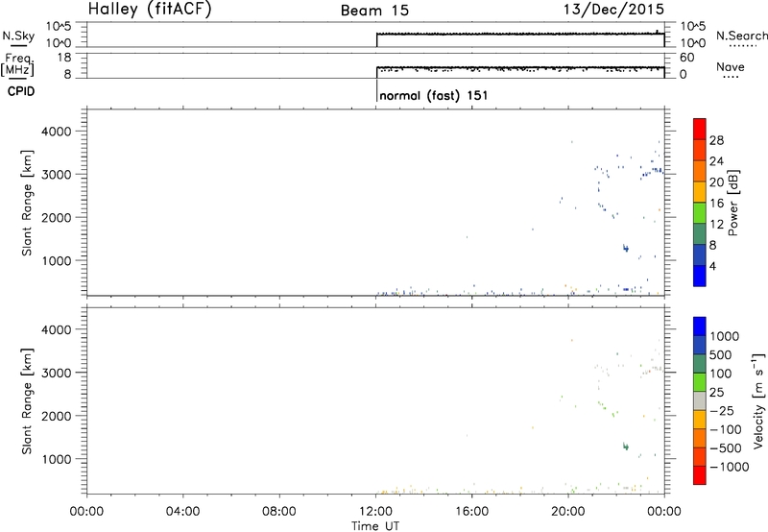The width and height of the screenshot is (768, 532).
Task: Click the 'Velocity [m s⁻¹]' colorbar title
Action: coord(758,400)
